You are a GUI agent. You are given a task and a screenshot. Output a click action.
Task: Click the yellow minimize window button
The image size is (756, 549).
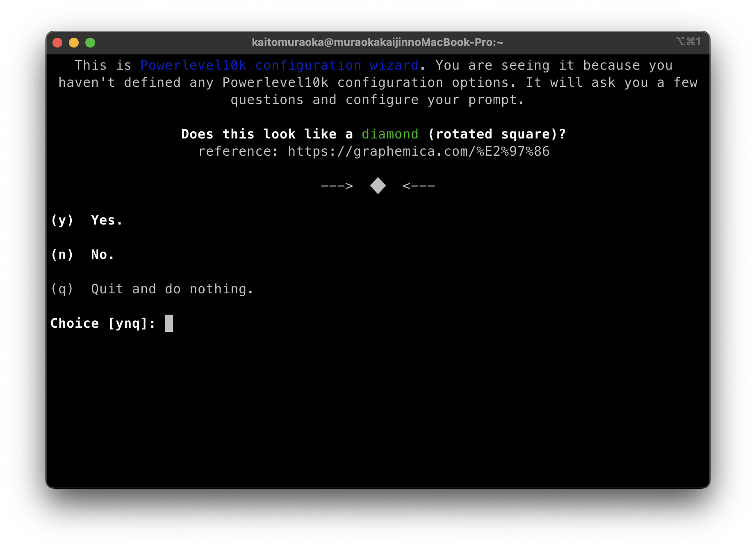[74, 43]
